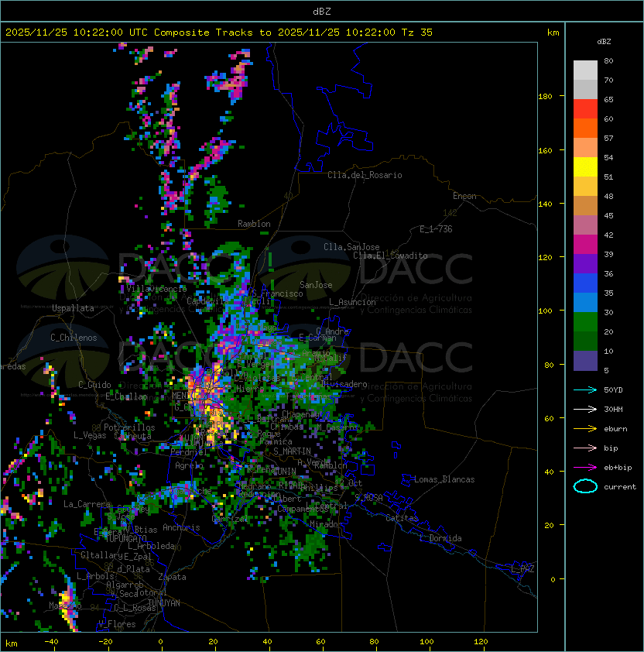Click the L_PAZ map label
This screenshot has height=652, width=644.
point(522,569)
